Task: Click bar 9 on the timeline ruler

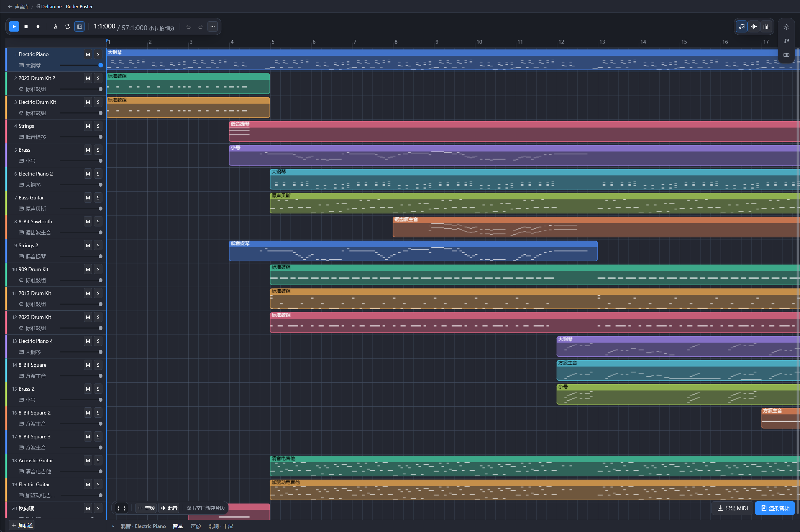Action: [437, 42]
